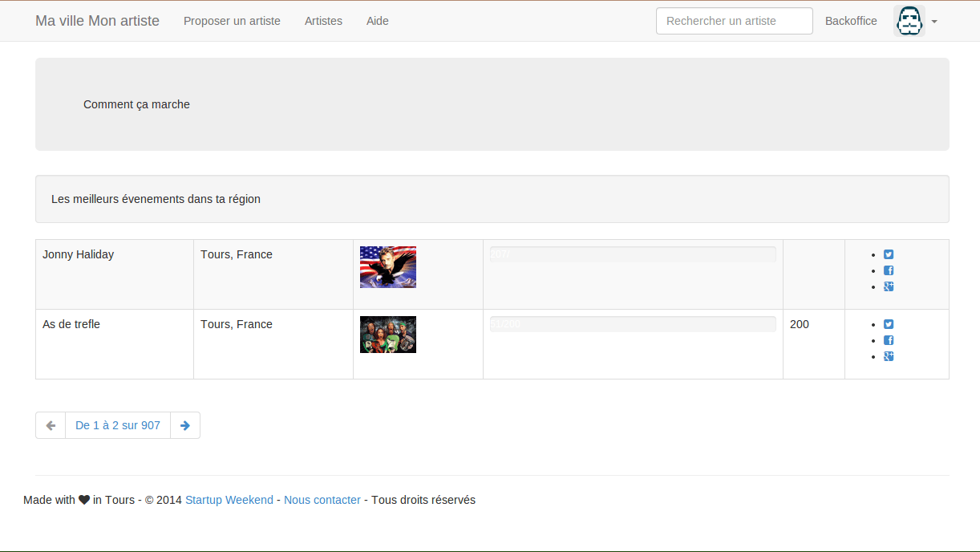Click Facebook icon in Jonny Haliday row
Image resolution: width=980 pixels, height=552 pixels.
click(x=889, y=271)
